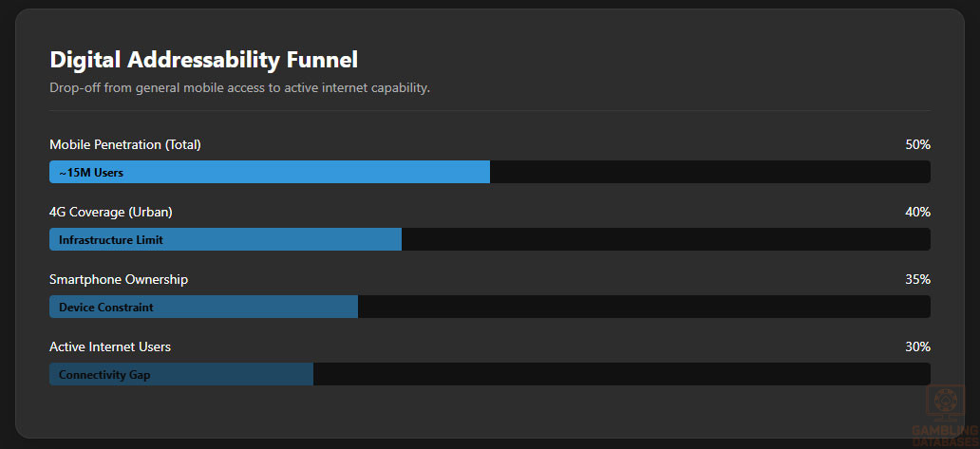Click the Connectivity Gap bar label
Viewport: 980px width, 449px height.
[104, 375]
